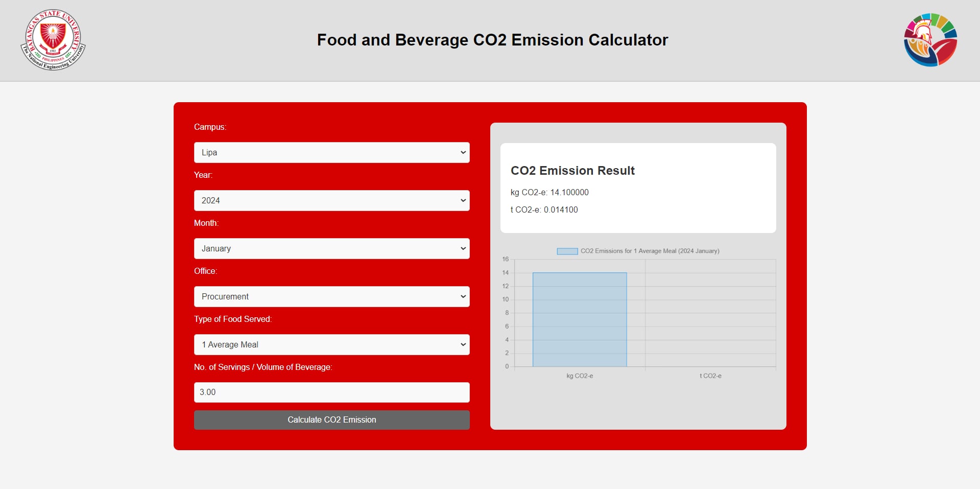
Task: Select the kg CO2-e result value 14.100000
Action: coord(569,192)
